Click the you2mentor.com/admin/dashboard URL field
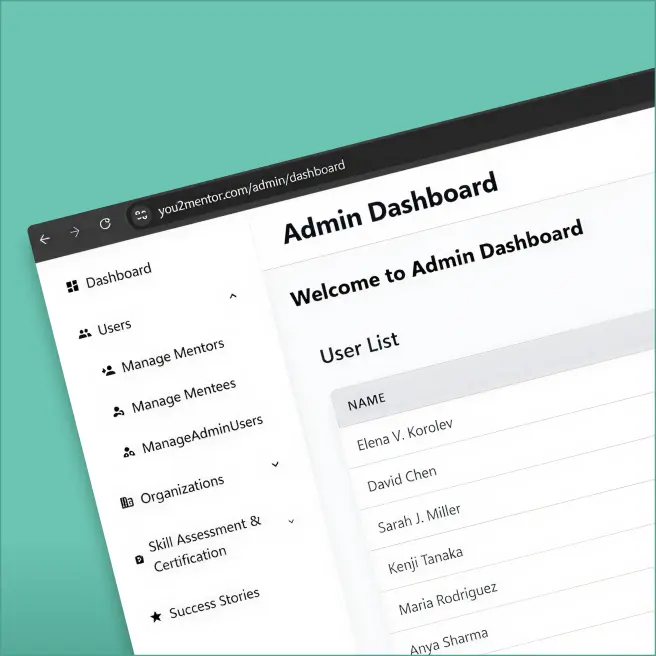 (x=251, y=189)
